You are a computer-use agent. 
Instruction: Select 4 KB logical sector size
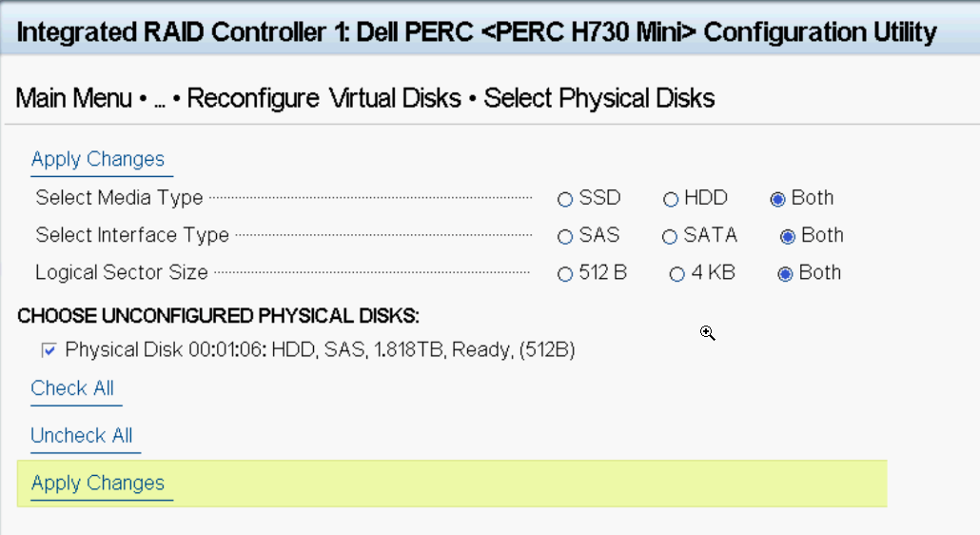676,274
